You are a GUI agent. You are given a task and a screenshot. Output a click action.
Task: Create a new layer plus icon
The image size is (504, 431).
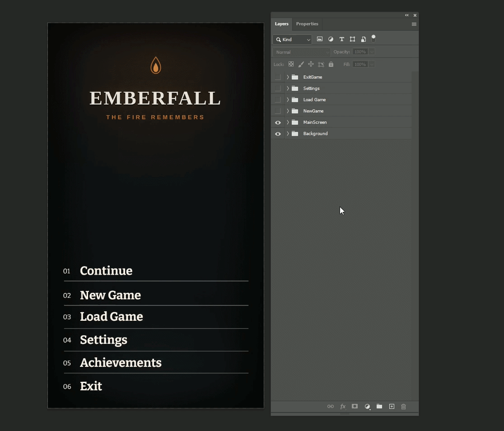tap(392, 407)
